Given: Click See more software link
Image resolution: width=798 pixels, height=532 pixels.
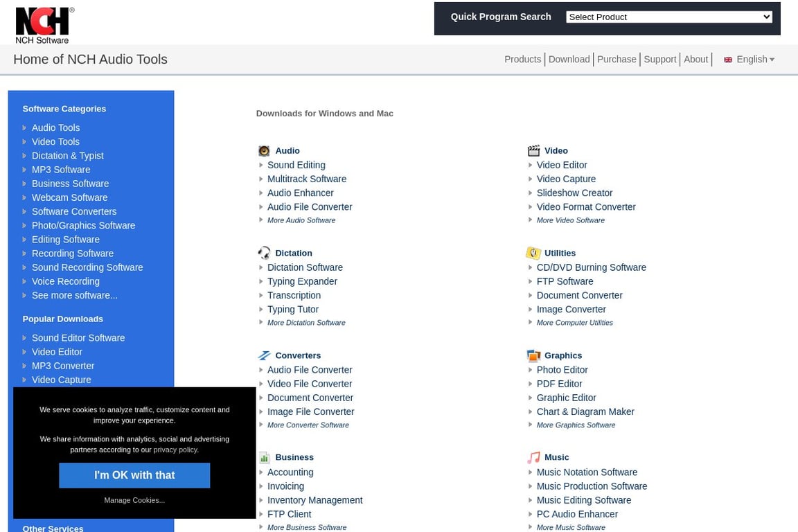Looking at the screenshot, I should click(74, 296).
